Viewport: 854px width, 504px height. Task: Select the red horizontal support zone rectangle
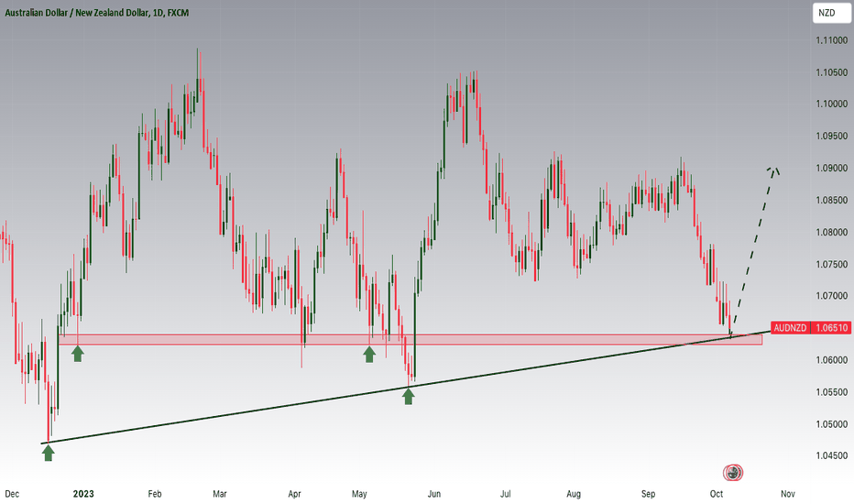[411, 339]
